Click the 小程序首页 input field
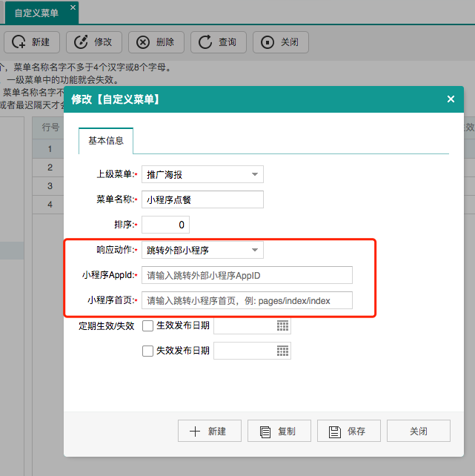The width and height of the screenshot is (475, 476). point(247,300)
